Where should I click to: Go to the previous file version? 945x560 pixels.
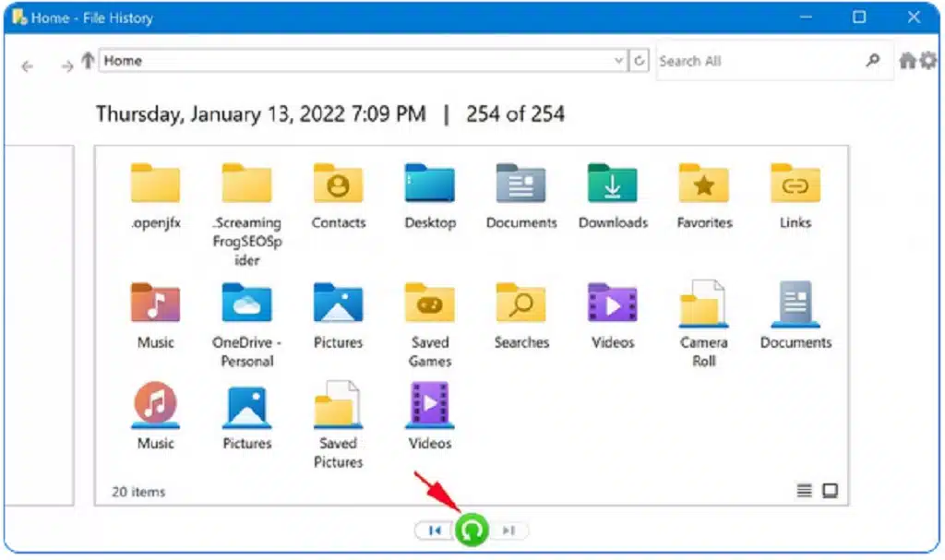(434, 530)
